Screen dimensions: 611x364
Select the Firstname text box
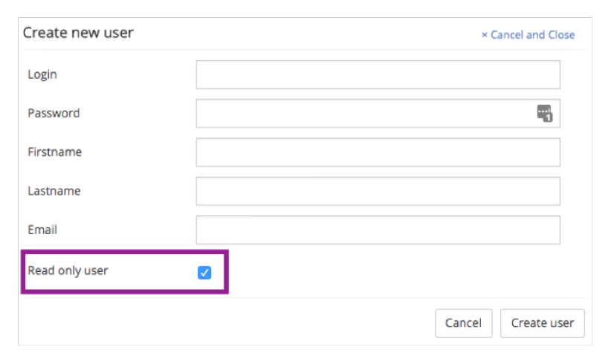[x=378, y=152]
